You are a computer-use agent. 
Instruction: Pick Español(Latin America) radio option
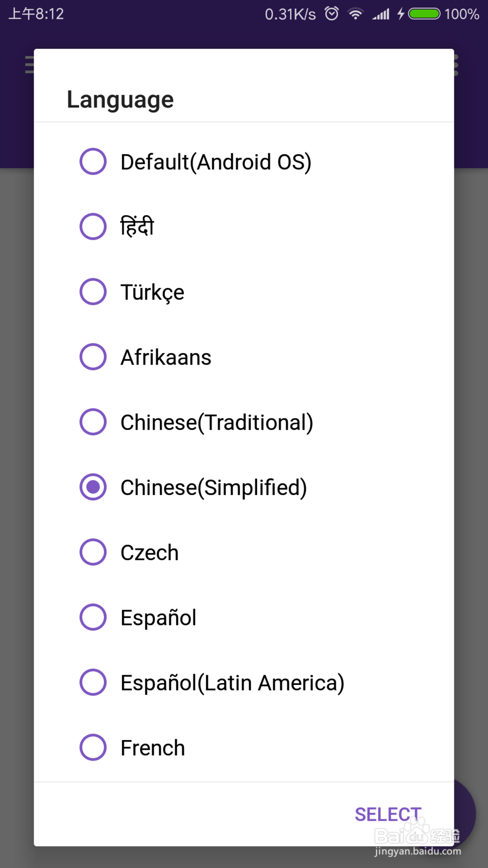[93, 682]
